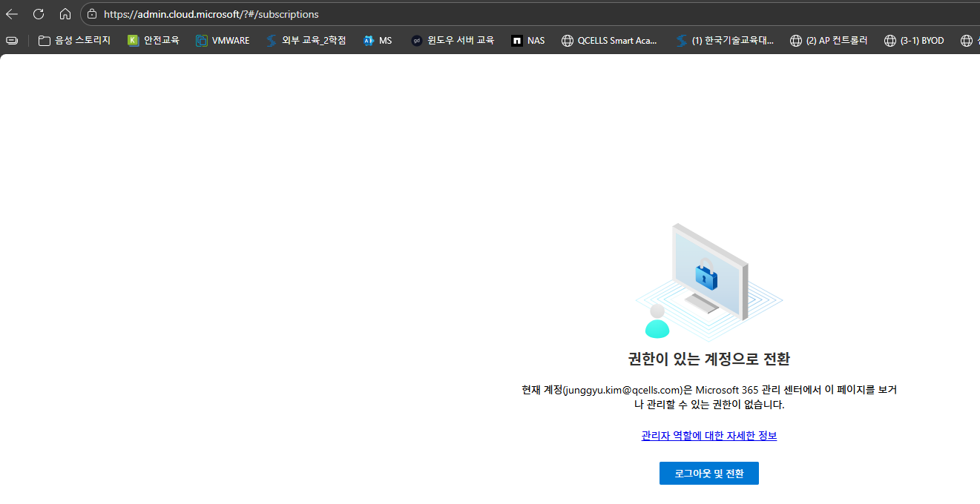
Task: Click the 관리자 역할에 대한 자세한 정보 link
Action: coord(709,436)
